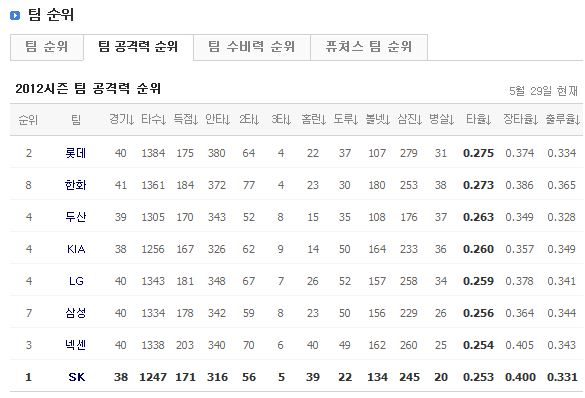Click KIA batting average 0.260
Image resolution: width=585 pixels, height=398 pixels.
click(478, 249)
